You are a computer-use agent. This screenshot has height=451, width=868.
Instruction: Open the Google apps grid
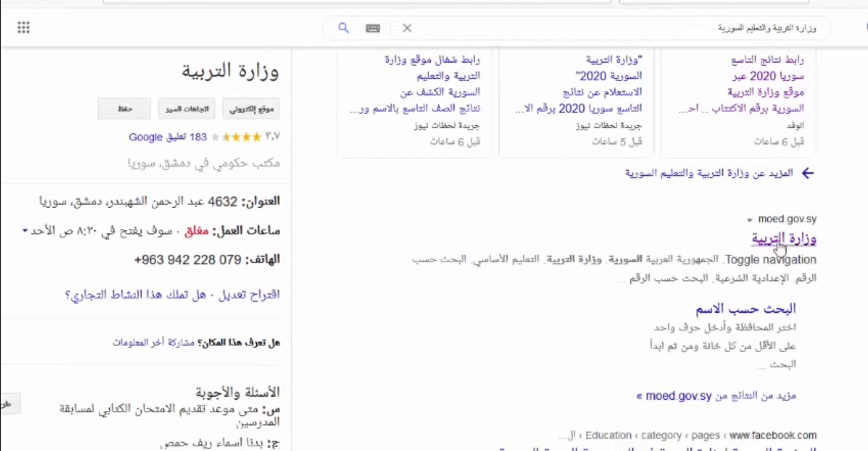[24, 28]
